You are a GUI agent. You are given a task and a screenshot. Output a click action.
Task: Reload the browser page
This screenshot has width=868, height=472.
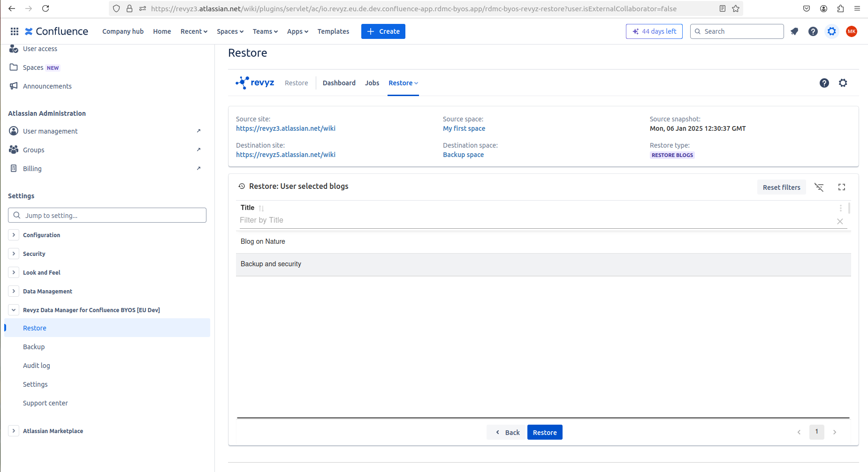click(x=46, y=8)
